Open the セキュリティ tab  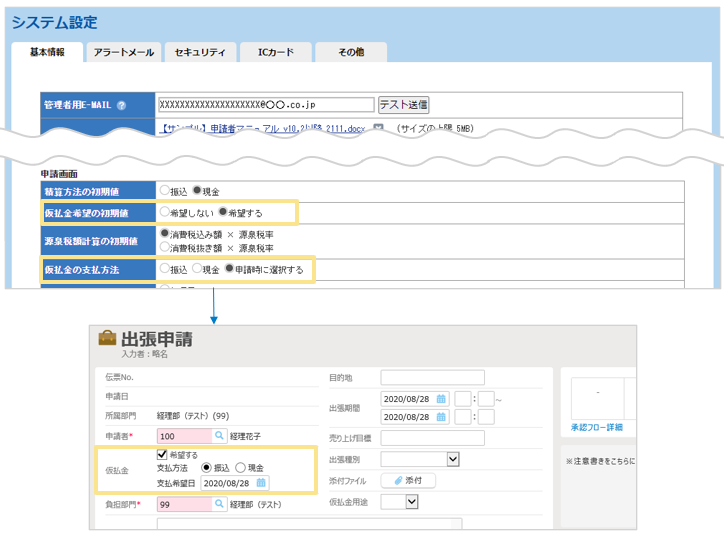click(x=200, y=52)
